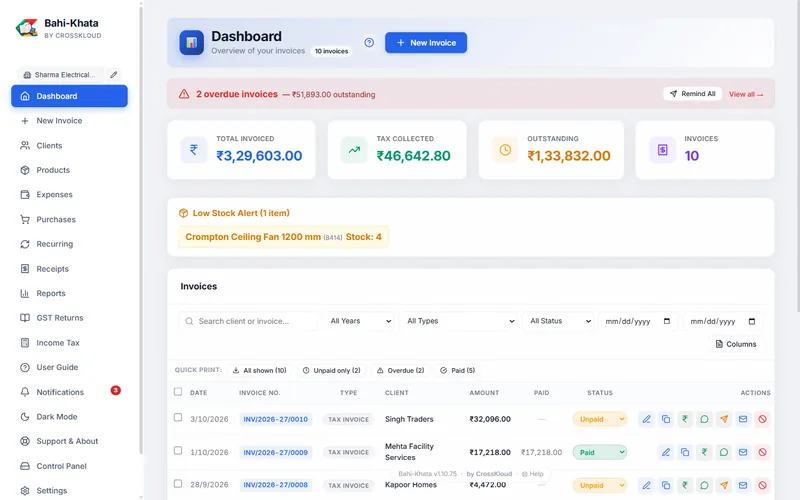This screenshot has height=500, width=800.
Task: Edit company name with the pencil icon
Action: (114, 74)
